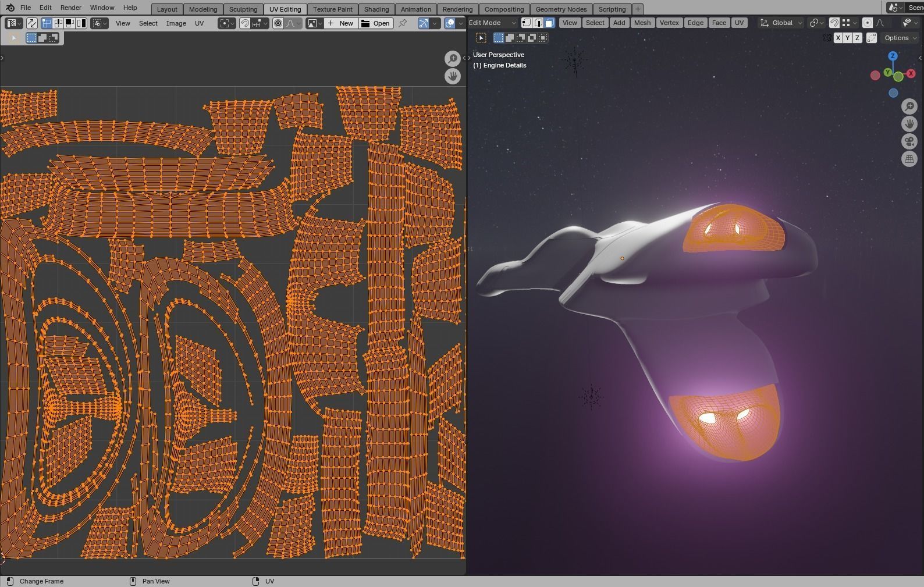Image resolution: width=924 pixels, height=587 pixels.
Task: Select mesh edge select mode
Action: coord(538,23)
